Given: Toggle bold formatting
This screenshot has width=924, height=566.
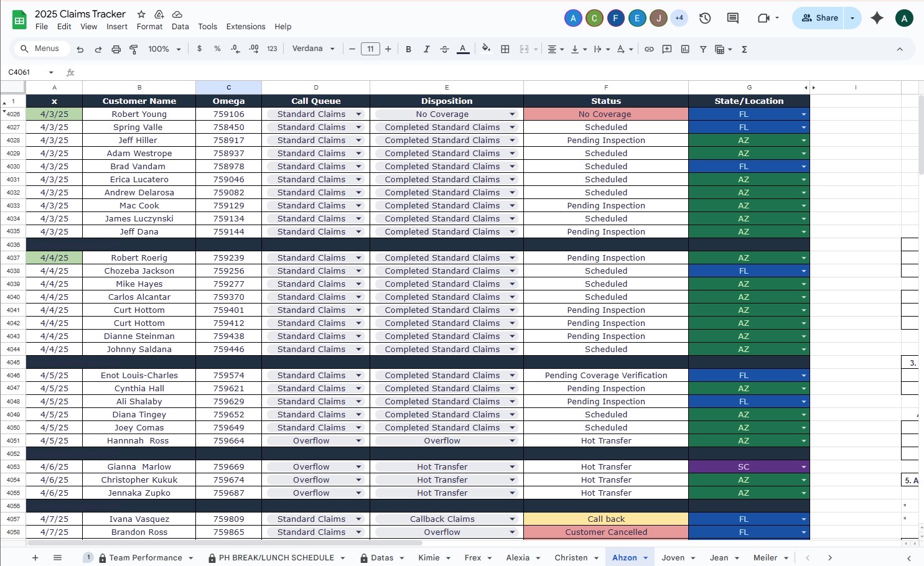Looking at the screenshot, I should coord(408,49).
